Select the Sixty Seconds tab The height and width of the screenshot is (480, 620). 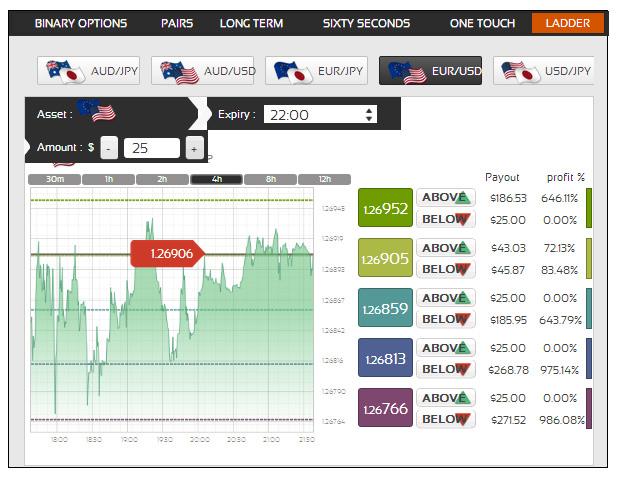tap(366, 23)
